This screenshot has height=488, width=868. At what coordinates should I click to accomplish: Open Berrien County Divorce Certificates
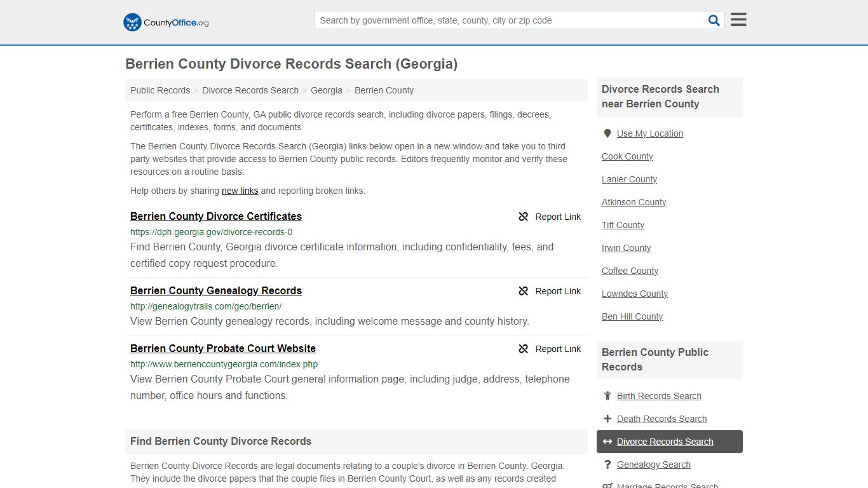click(x=216, y=216)
